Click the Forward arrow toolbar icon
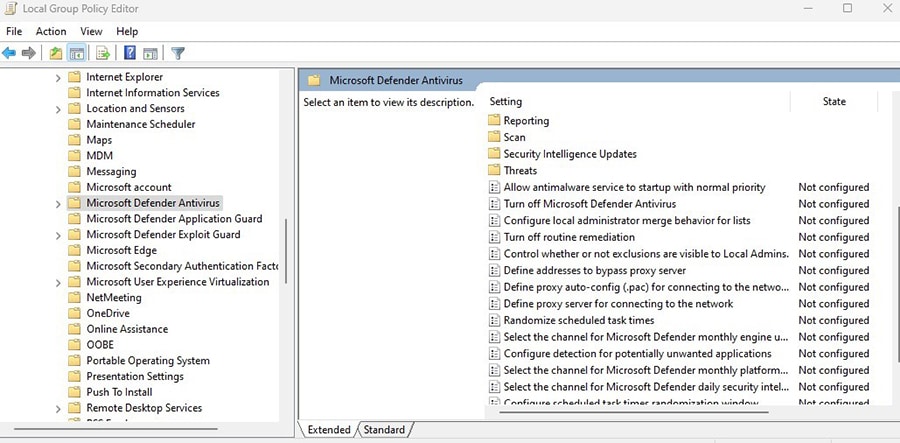The width and height of the screenshot is (900, 443). 29,53
